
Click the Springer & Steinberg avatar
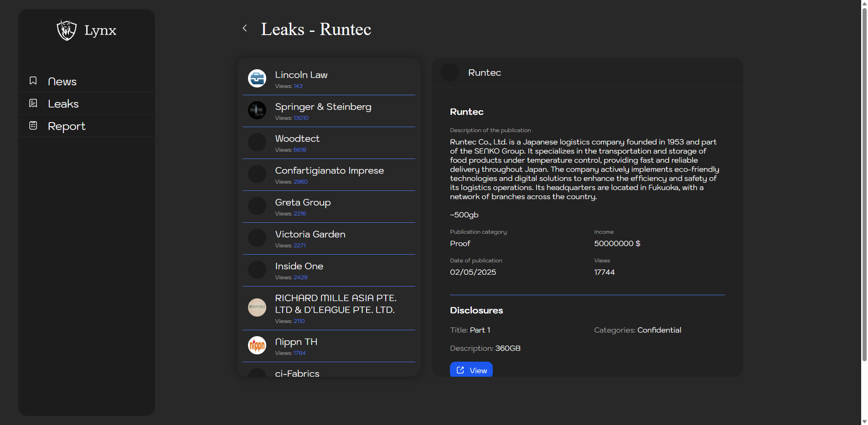[257, 110]
